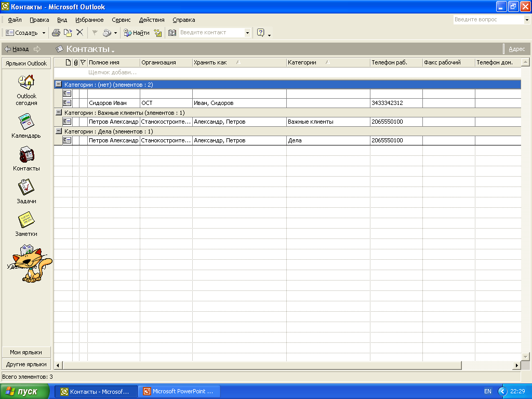
Task: Open the Правка menu
Action: click(39, 20)
